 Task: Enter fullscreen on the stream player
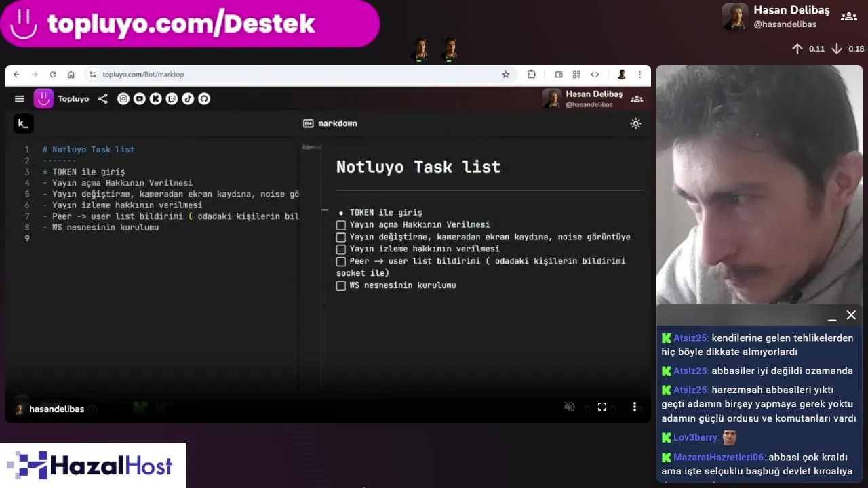(x=602, y=407)
